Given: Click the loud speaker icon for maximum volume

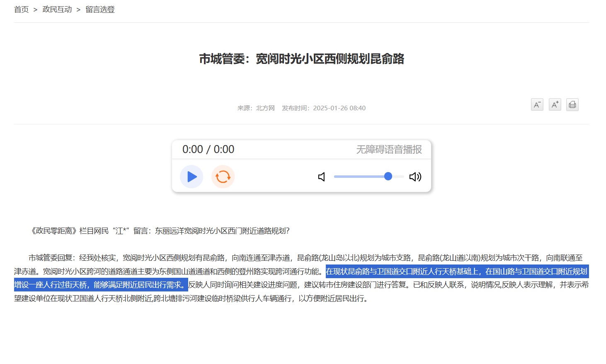Looking at the screenshot, I should (x=415, y=177).
